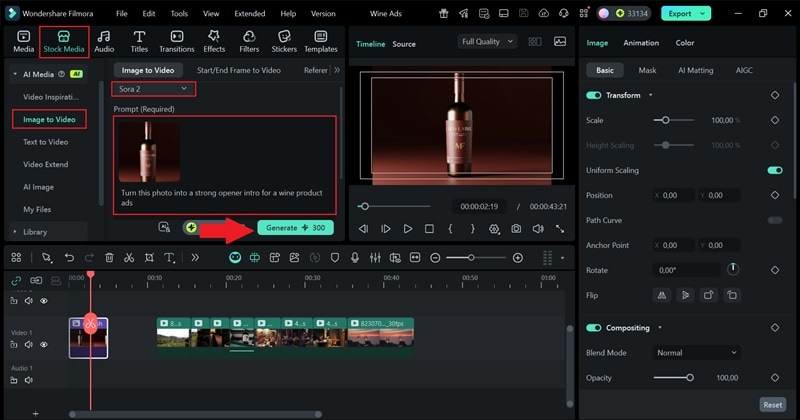Click the gift icon in title bar
Viewport: 800px width, 420px height.
pos(444,14)
